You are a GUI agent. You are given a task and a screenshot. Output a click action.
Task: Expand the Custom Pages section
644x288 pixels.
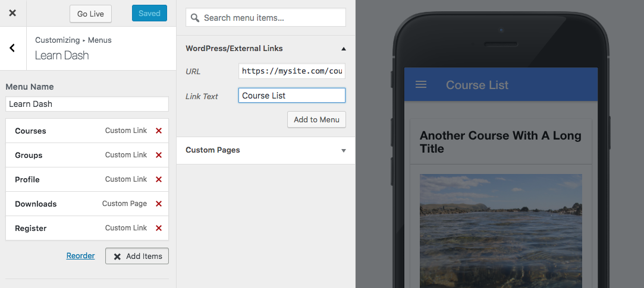pos(344,151)
